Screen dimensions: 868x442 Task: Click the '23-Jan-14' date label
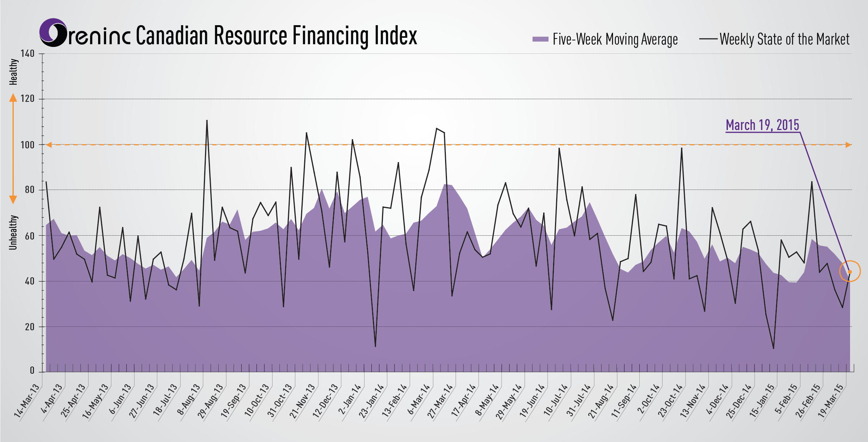[x=371, y=400]
